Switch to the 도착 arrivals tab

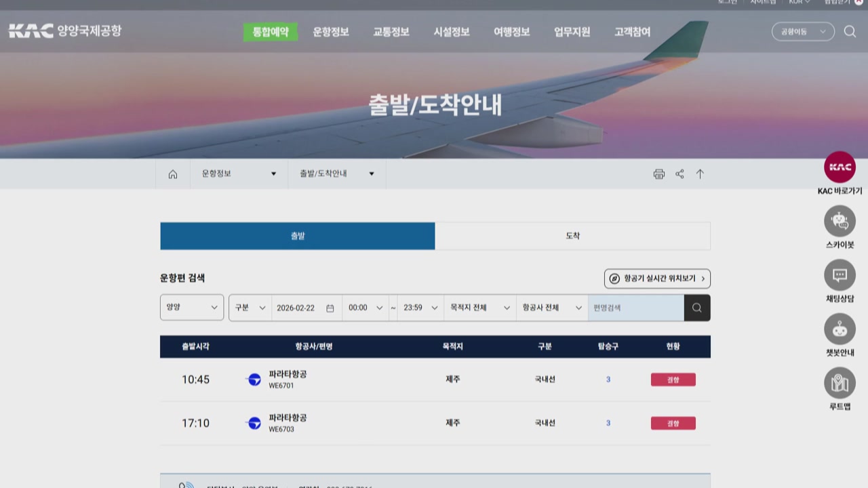click(x=572, y=236)
